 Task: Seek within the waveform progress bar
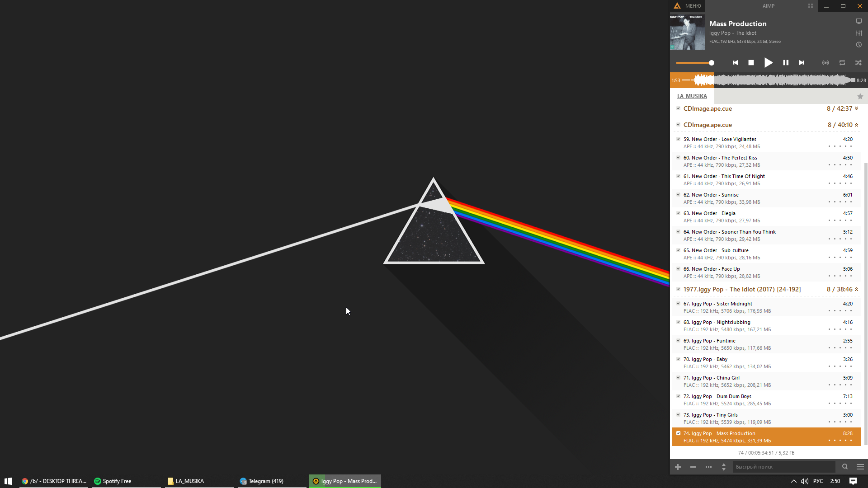pyautogui.click(x=769, y=80)
